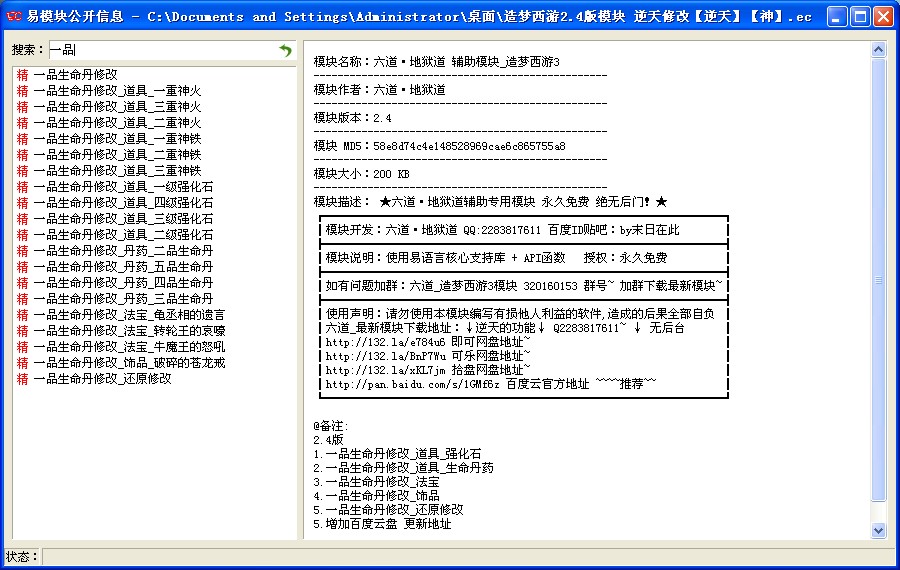Select 一品生命丹修改_道具_二重神火
This screenshot has width=900, height=570.
(x=117, y=123)
